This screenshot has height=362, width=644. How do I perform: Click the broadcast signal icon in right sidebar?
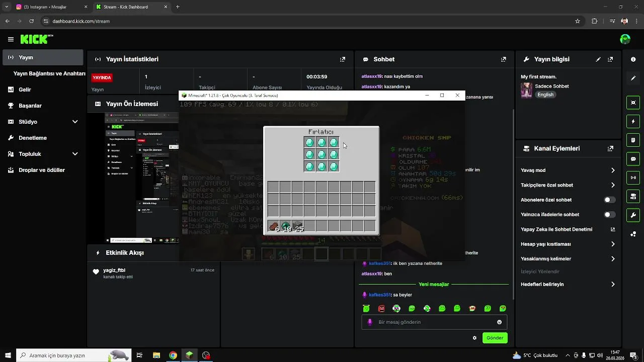point(633,177)
